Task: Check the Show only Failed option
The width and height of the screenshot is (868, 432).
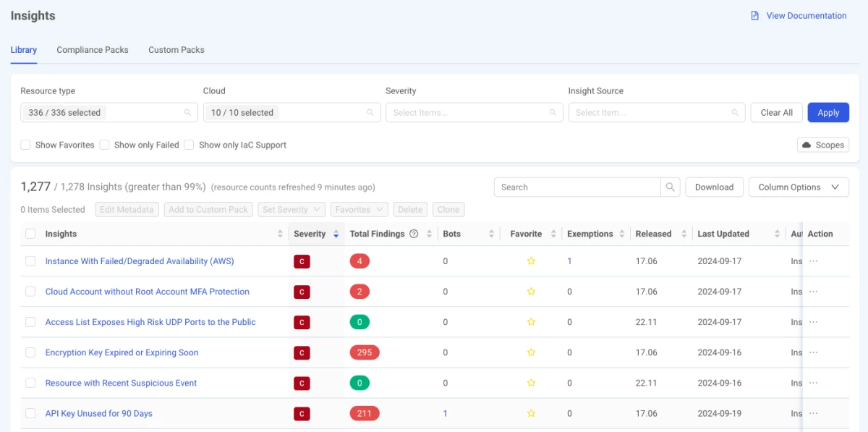Action: click(105, 145)
